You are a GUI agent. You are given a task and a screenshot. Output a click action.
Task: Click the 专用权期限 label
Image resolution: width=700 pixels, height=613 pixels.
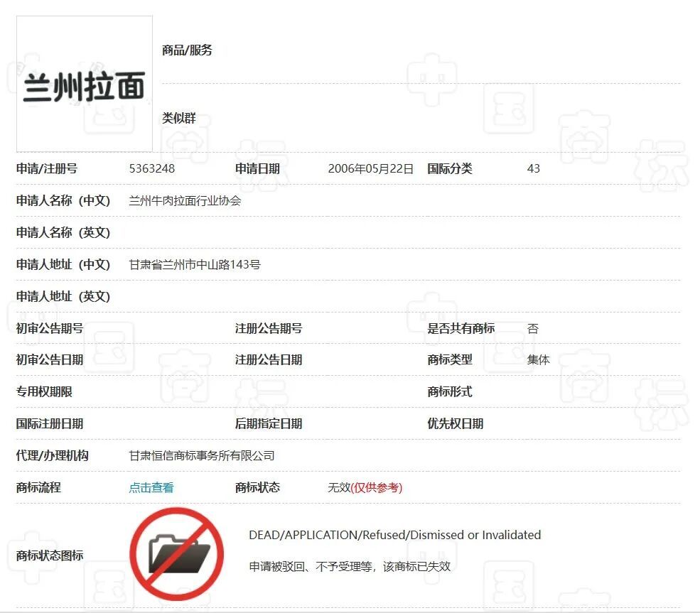click(44, 391)
